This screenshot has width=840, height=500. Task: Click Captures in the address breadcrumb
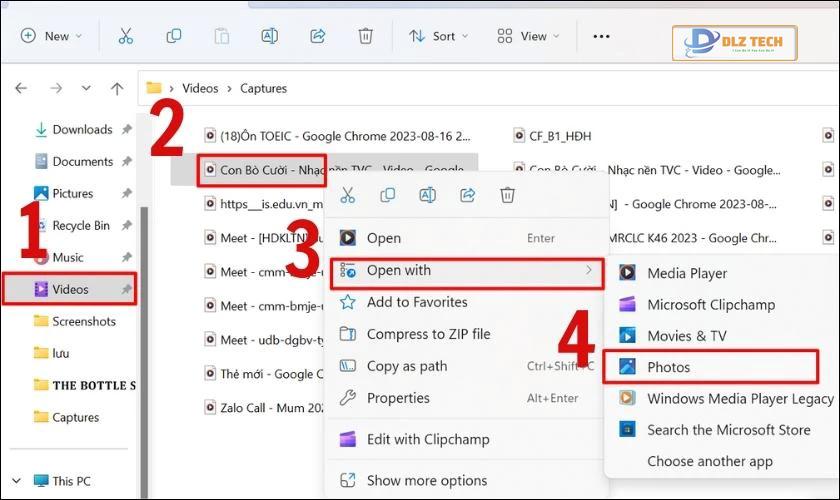[x=263, y=88]
